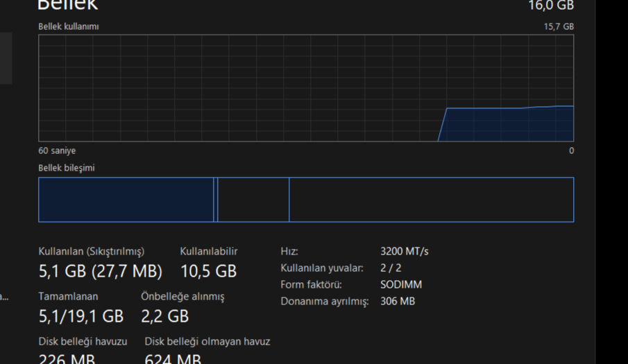Click the Disk belleği havuzu label

click(83, 342)
